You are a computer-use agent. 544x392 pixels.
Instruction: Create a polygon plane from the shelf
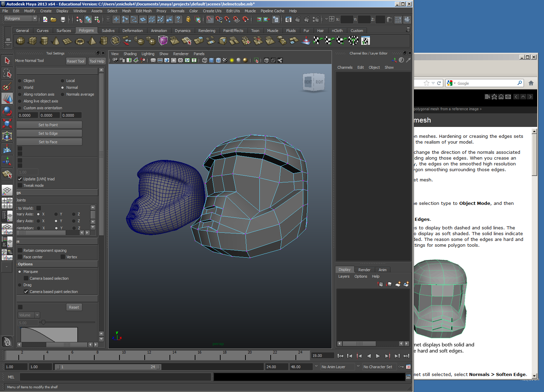68,41
